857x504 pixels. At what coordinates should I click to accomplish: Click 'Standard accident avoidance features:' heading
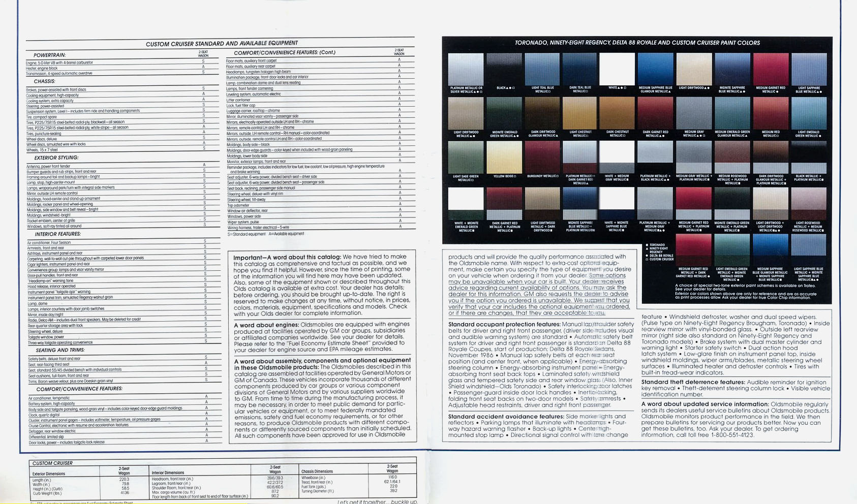[506, 416]
